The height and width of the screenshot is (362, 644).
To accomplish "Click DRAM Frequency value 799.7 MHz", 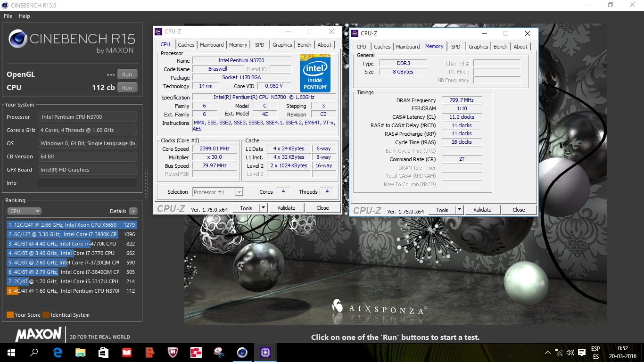I will click(x=462, y=100).
